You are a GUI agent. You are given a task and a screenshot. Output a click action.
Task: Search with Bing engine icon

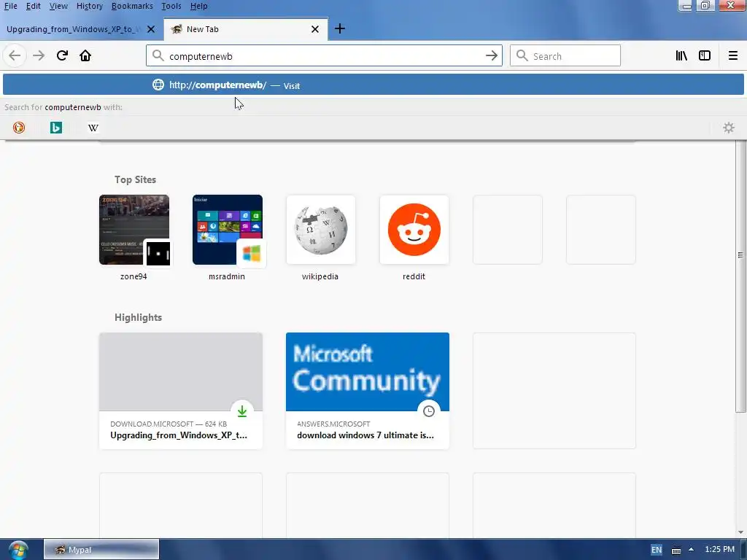[56, 128]
